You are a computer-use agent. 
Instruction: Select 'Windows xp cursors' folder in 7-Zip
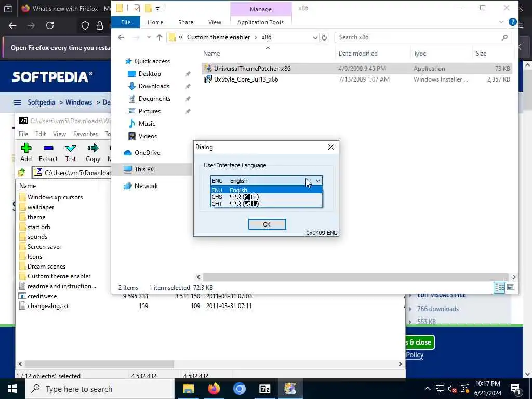coord(55,197)
